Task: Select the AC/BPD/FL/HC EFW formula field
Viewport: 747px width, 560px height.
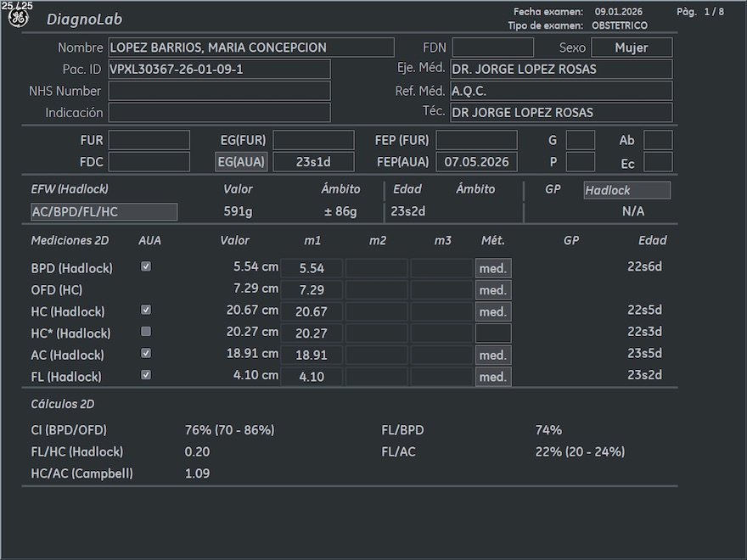Action: 104,212
